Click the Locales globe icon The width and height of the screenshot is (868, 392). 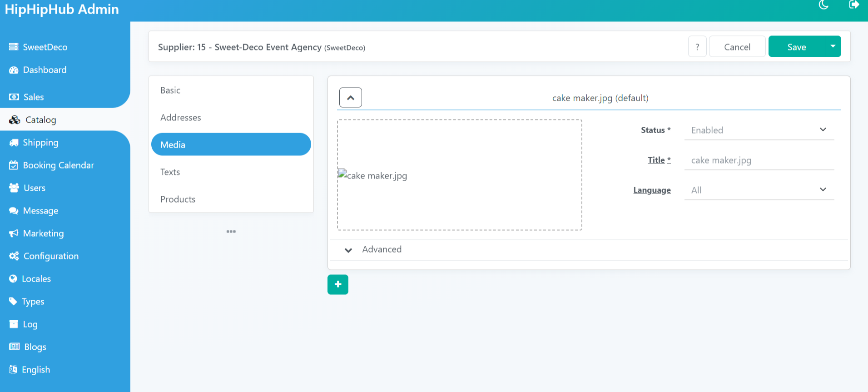(13, 278)
